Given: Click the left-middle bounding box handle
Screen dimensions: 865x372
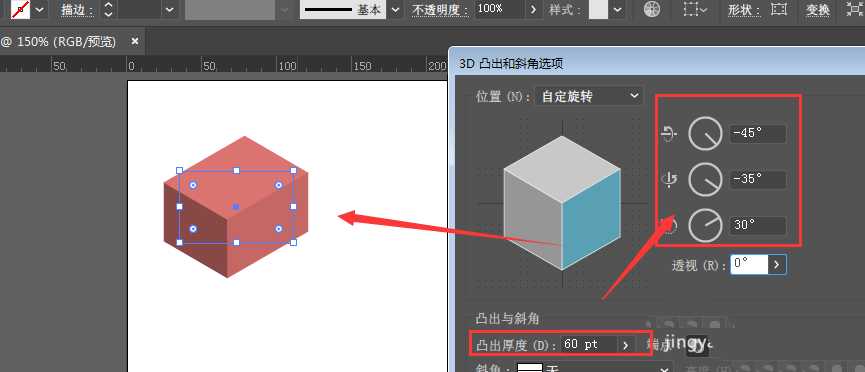Looking at the screenshot, I should click(179, 206).
